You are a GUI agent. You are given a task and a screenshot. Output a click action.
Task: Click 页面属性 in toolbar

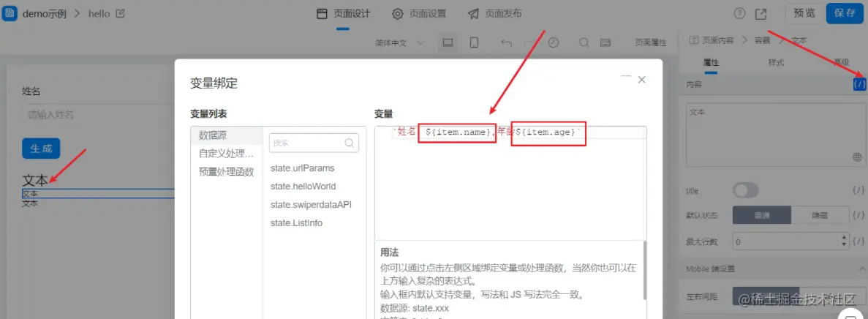pos(650,42)
